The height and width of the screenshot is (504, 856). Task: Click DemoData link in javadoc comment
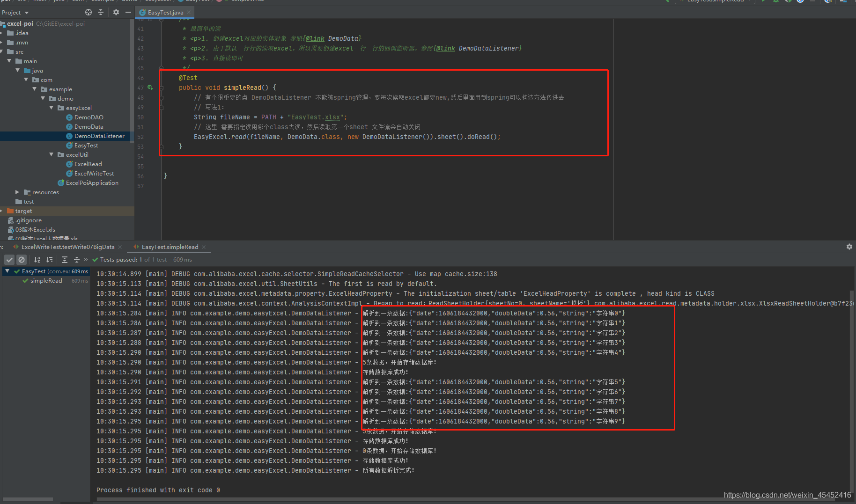click(x=343, y=38)
